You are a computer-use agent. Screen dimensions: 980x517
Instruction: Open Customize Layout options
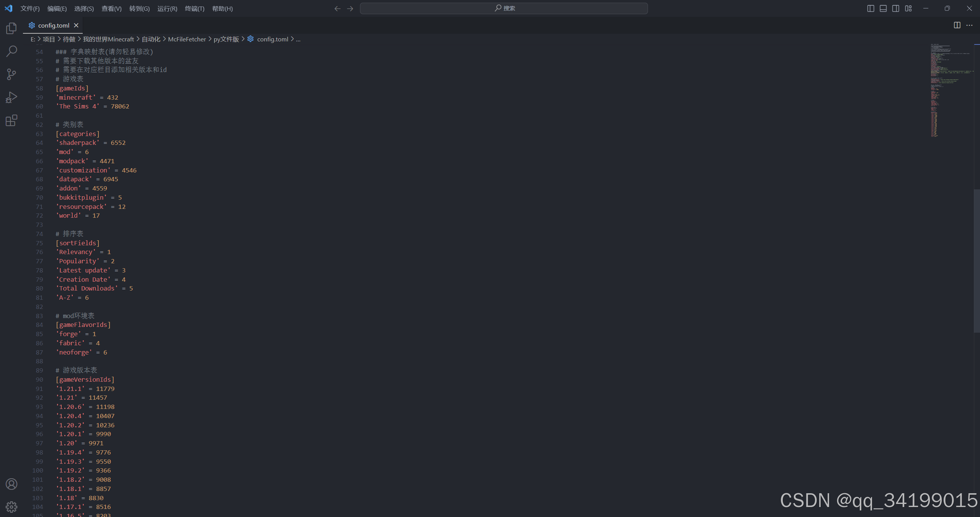point(908,8)
